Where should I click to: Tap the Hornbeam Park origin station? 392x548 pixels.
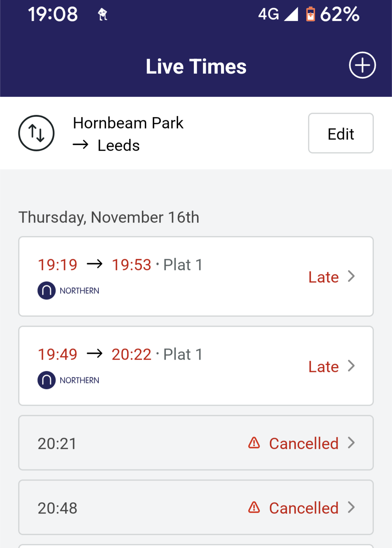pyautogui.click(x=128, y=123)
